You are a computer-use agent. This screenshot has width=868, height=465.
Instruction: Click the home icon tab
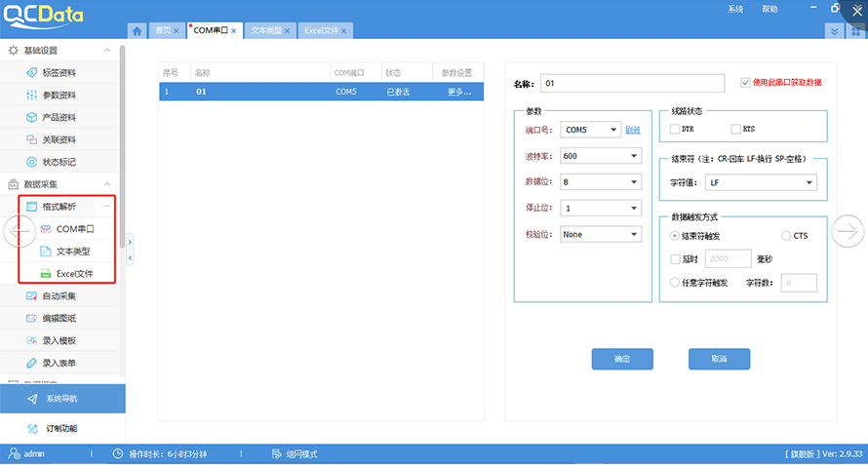pos(138,30)
